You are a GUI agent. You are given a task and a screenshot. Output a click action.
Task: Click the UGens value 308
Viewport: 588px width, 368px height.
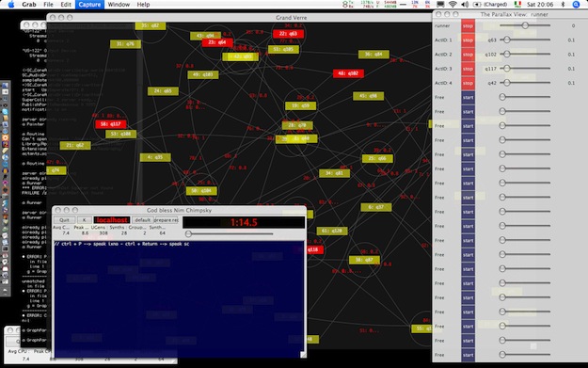click(x=103, y=233)
